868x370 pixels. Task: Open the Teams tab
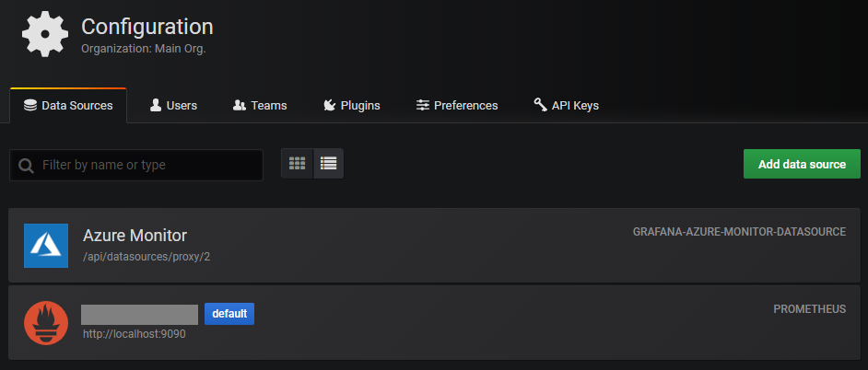tap(260, 105)
